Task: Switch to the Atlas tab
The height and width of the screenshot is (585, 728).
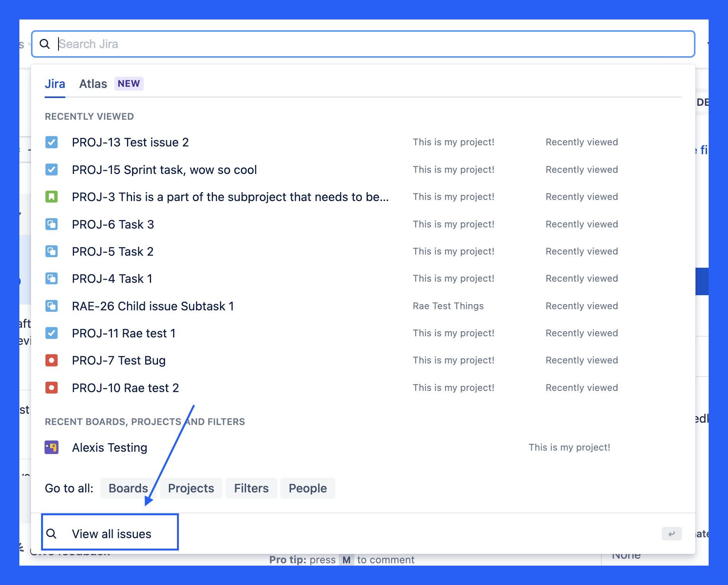Action: click(93, 84)
